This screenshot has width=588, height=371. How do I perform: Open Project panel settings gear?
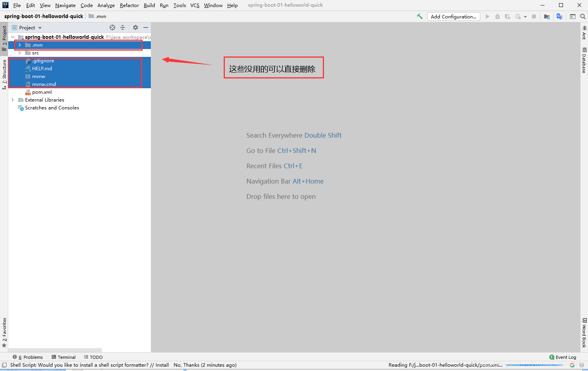click(136, 27)
